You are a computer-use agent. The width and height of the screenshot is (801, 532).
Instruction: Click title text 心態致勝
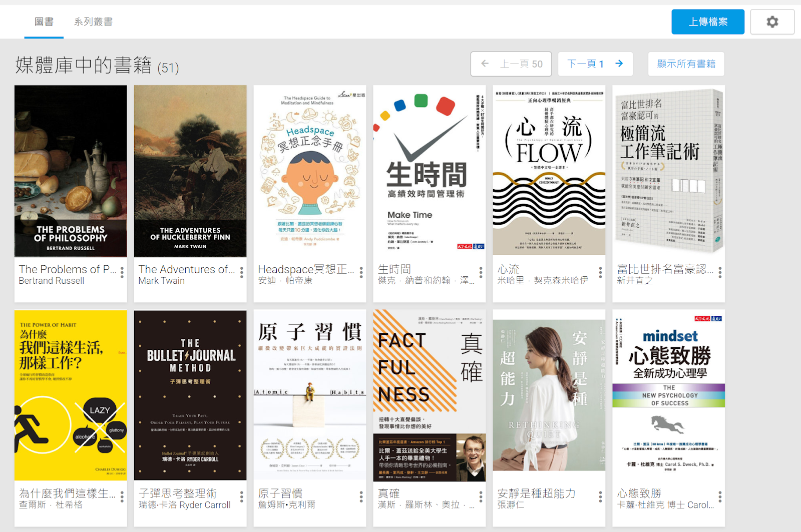coord(639,493)
